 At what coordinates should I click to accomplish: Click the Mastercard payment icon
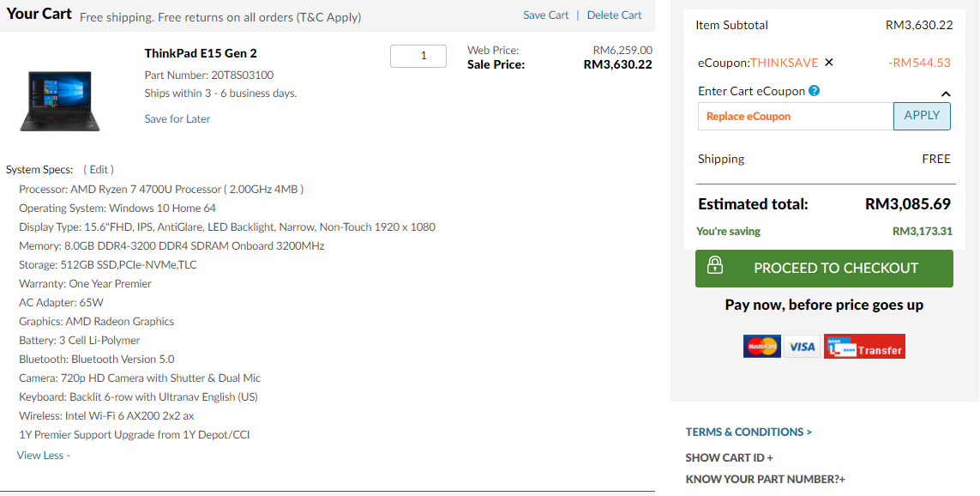(x=761, y=347)
